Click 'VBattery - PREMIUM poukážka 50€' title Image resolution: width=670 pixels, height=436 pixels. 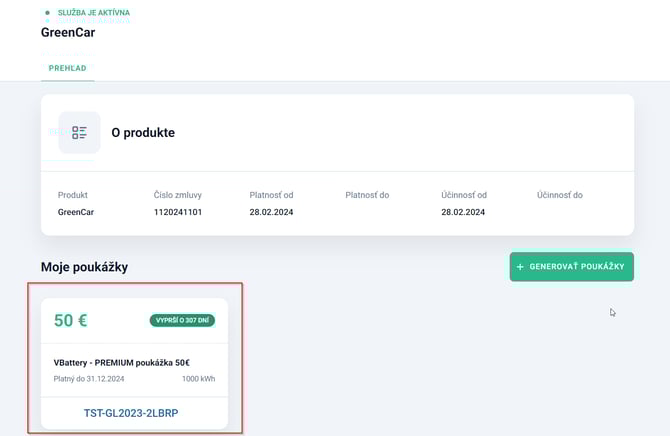[122, 362]
